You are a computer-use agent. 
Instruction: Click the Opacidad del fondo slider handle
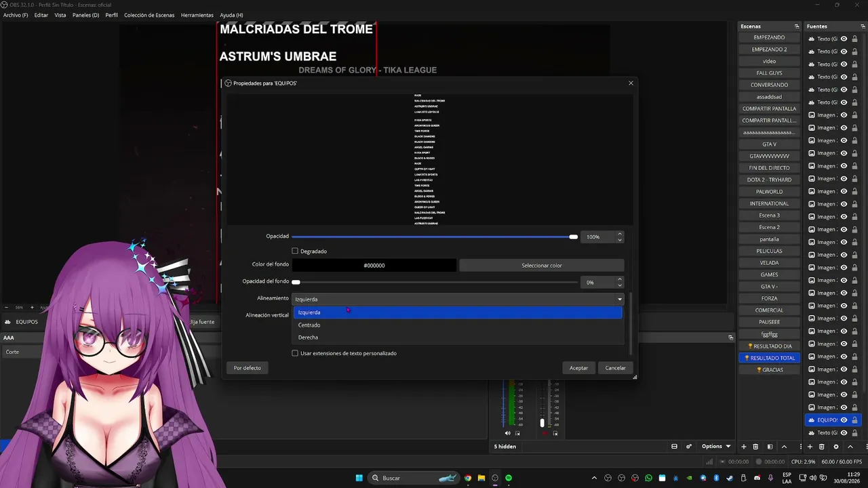(296, 282)
